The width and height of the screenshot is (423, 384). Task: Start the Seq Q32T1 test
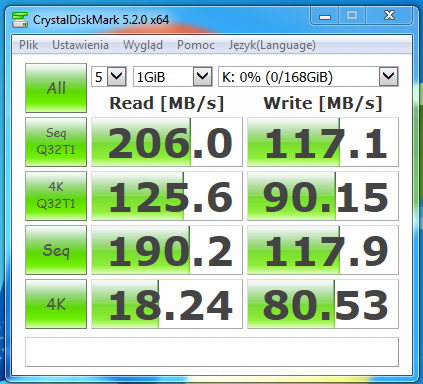click(56, 142)
